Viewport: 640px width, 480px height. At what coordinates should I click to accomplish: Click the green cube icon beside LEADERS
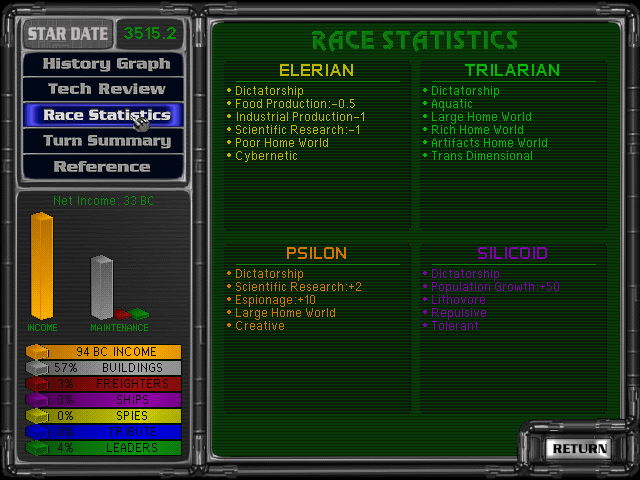pos(37,447)
